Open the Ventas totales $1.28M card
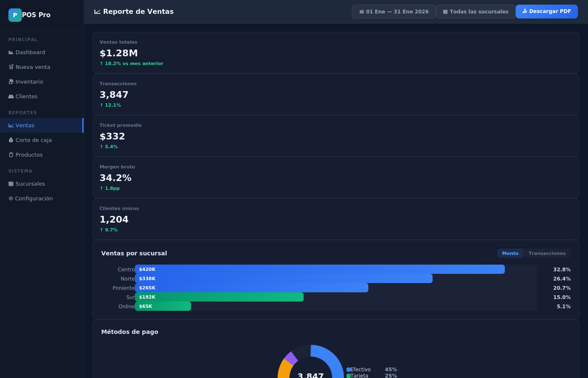 [x=336, y=53]
